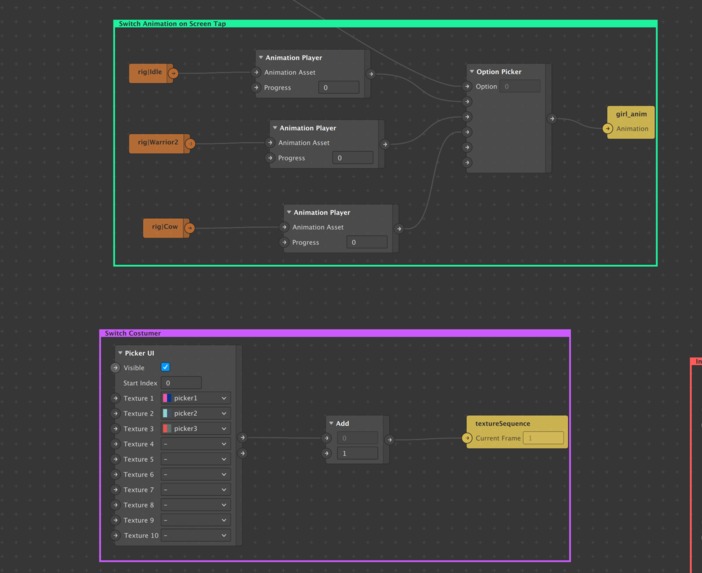Click the Picker UI Visible input port

pyautogui.click(x=115, y=368)
